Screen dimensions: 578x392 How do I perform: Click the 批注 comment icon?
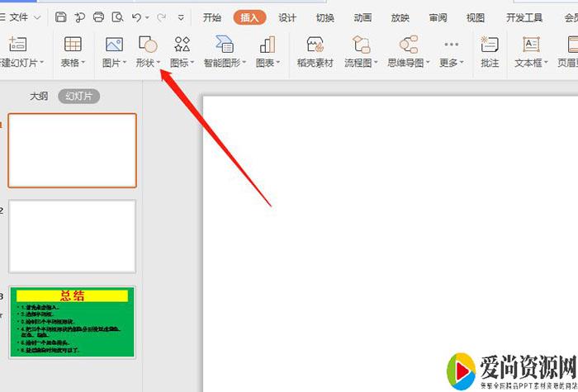(490, 44)
